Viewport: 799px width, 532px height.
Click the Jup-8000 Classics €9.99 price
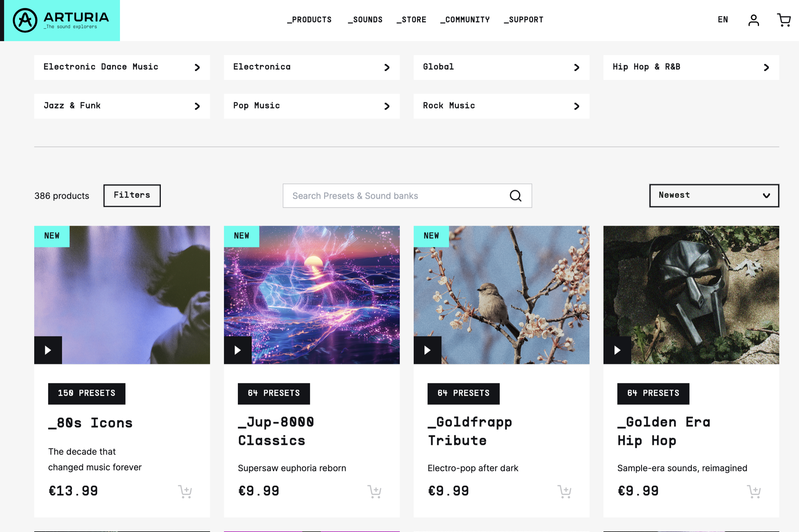259,491
